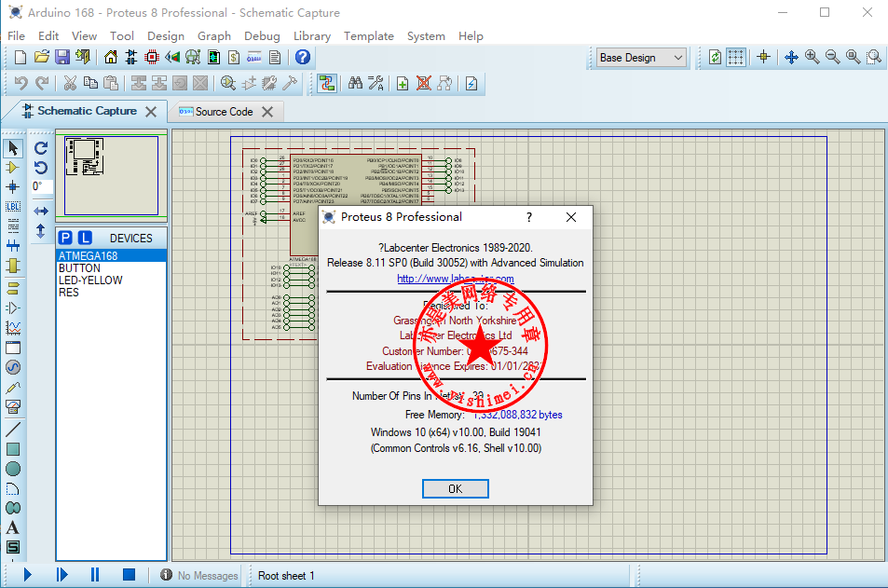This screenshot has height=588, width=888.
Task: Go to Home page icon
Action: click(111, 57)
